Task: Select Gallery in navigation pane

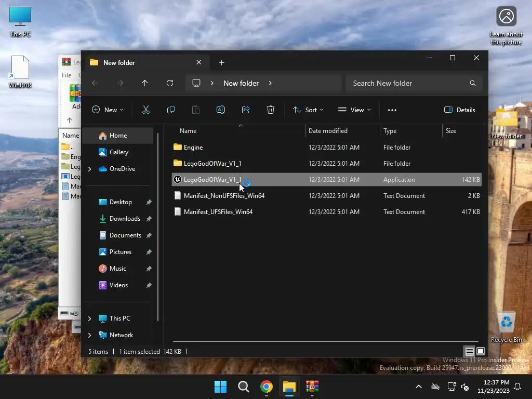Action: click(x=118, y=152)
